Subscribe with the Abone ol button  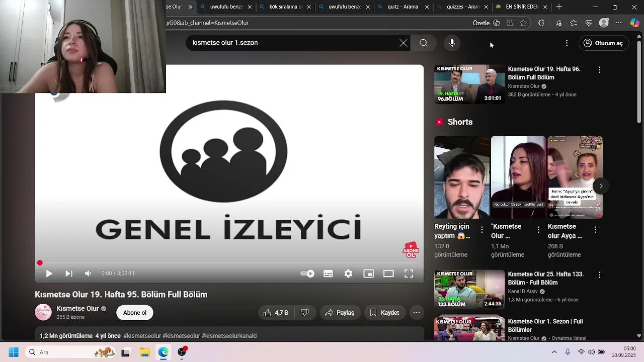(x=135, y=313)
